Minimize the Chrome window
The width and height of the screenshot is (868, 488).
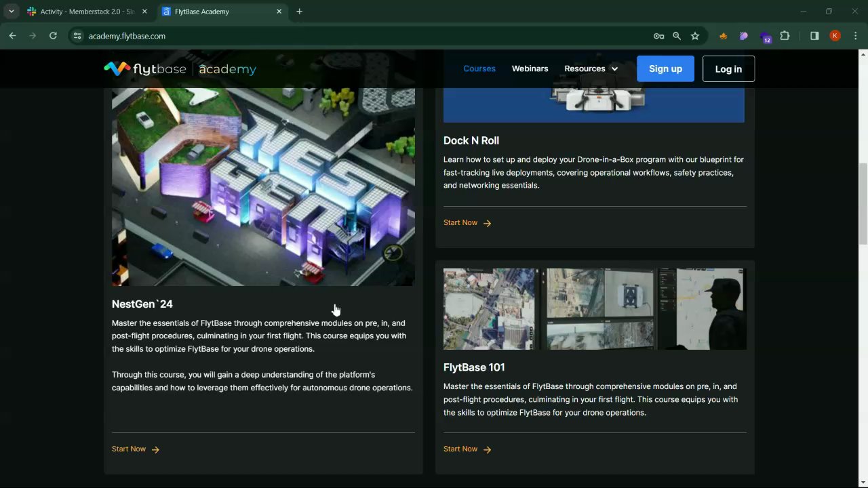tap(803, 12)
